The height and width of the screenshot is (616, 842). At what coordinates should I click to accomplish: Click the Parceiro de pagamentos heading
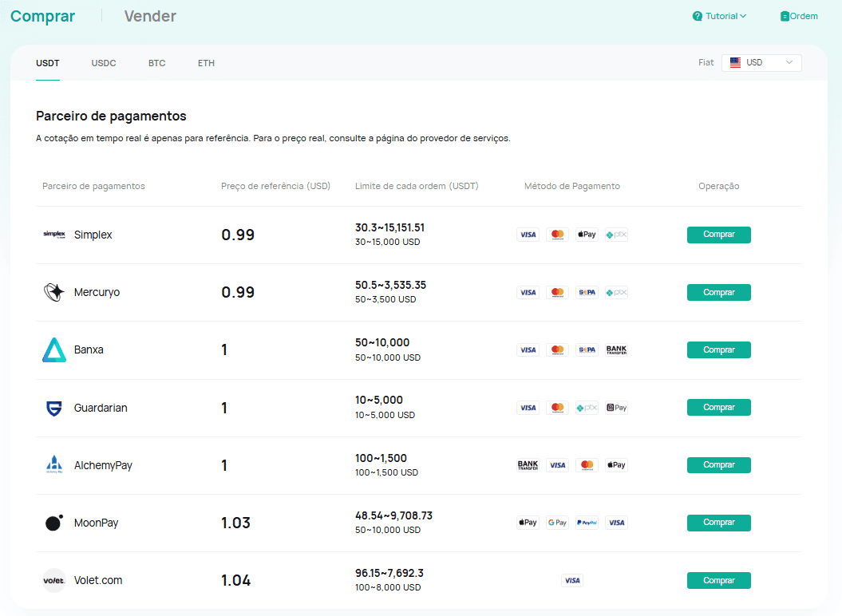(111, 116)
